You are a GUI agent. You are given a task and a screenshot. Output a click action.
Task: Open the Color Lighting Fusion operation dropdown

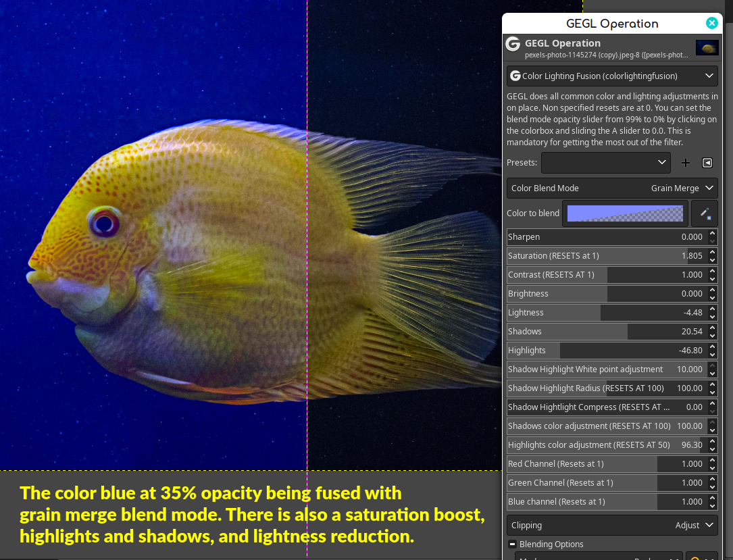(x=612, y=76)
